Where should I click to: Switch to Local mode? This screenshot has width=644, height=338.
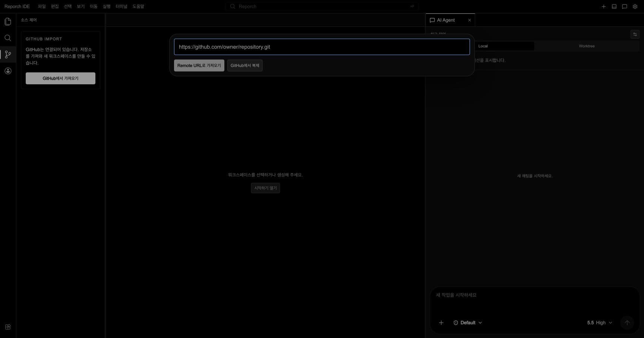[483, 46]
